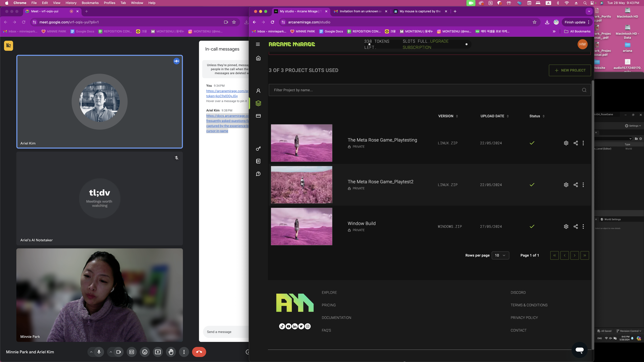644x362 pixels.
Task: Open the TikTok social icon in footer
Action: tap(282, 326)
